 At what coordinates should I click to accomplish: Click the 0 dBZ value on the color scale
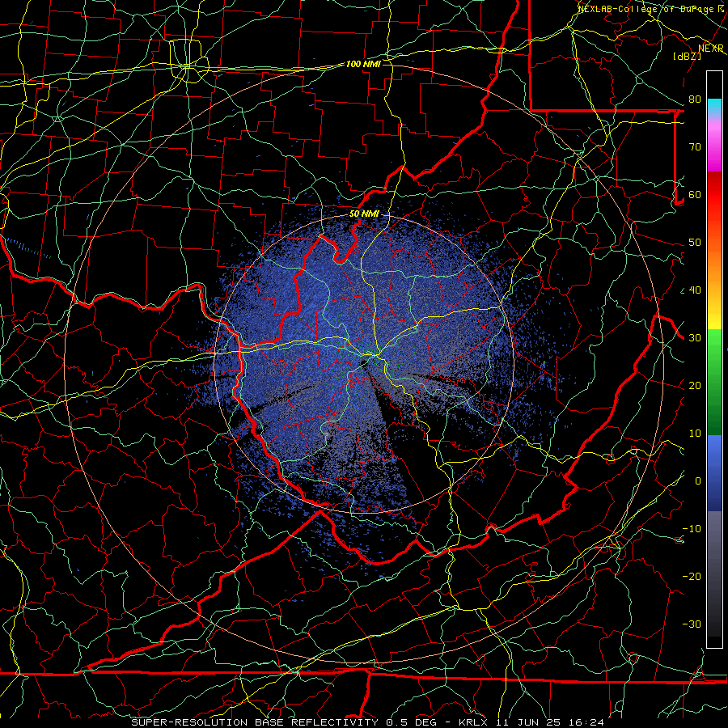point(698,481)
